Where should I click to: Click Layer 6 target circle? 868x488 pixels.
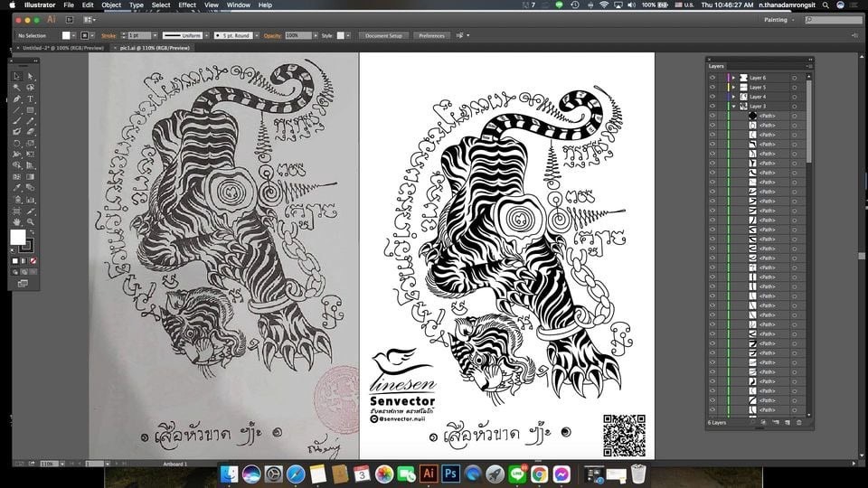[x=795, y=78]
